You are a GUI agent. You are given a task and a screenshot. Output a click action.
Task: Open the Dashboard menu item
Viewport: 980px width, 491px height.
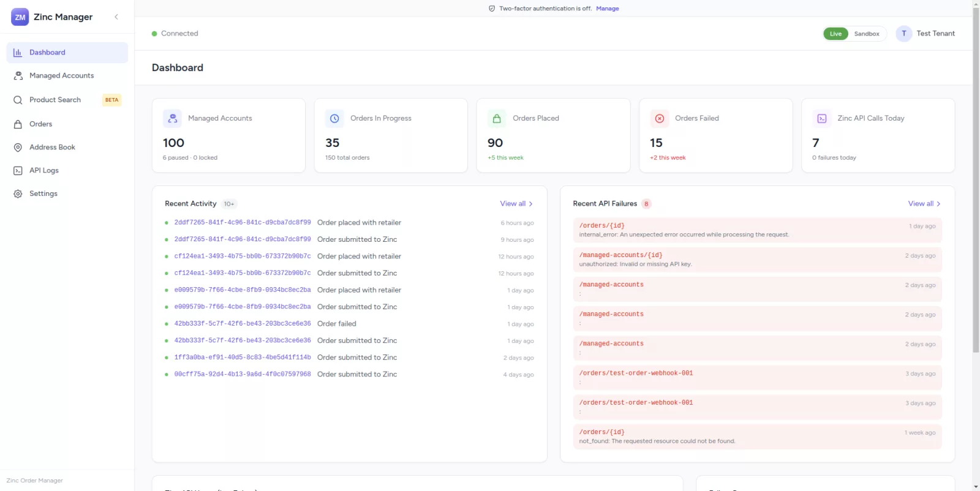pos(67,53)
